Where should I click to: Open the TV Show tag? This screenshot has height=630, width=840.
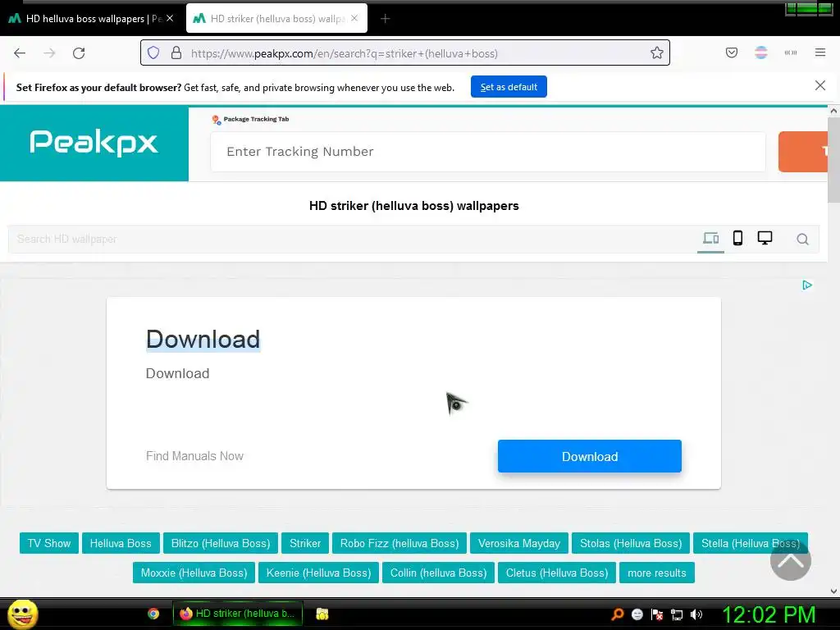(49, 543)
